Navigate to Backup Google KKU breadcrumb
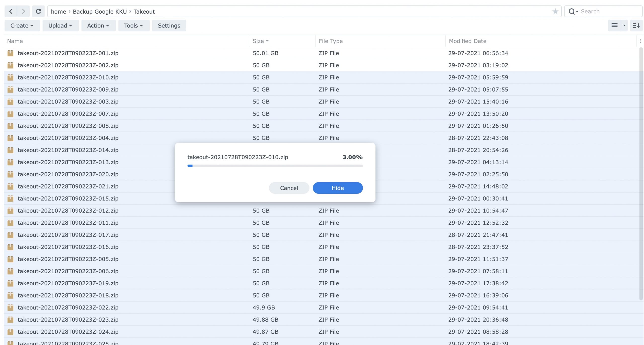644x345 pixels. click(x=100, y=12)
